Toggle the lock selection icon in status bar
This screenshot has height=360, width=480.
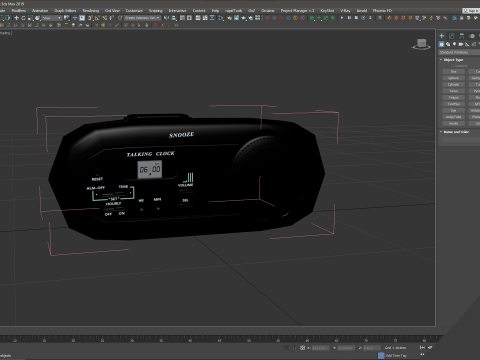tap(294, 348)
